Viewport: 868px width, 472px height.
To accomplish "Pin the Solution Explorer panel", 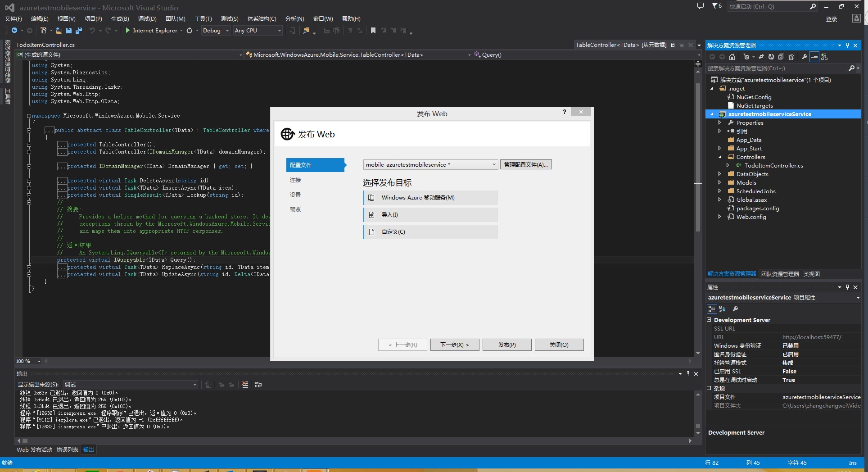I will 847,45.
